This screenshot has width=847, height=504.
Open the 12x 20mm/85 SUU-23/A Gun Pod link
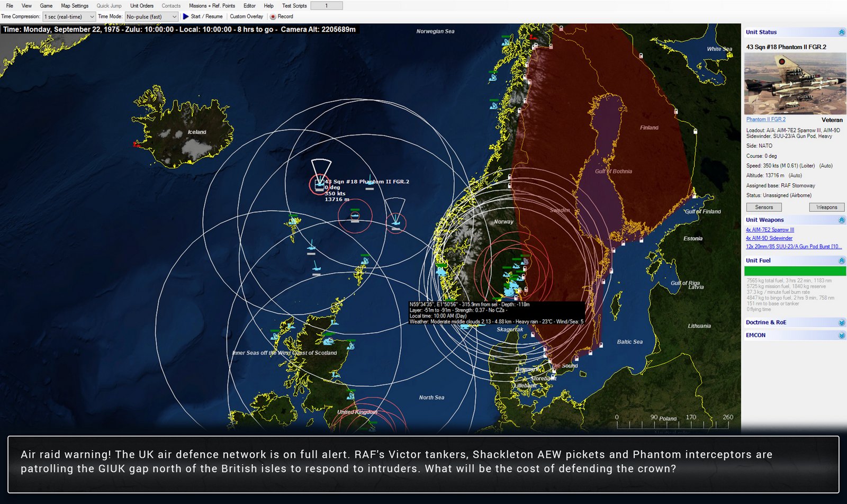794,247
